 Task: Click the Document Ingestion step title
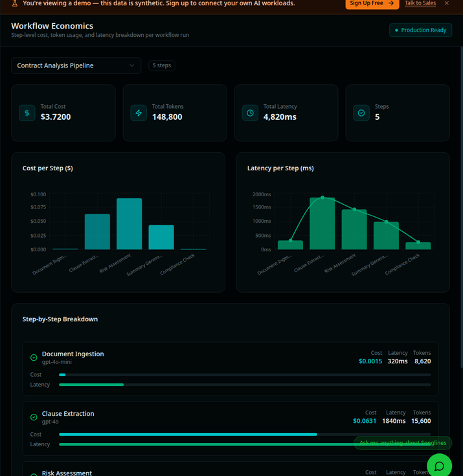point(73,354)
